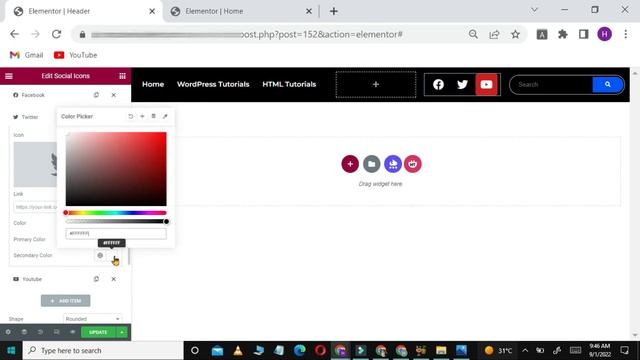
Task: Toggle responsive mode icon in footer
Action: (56, 332)
